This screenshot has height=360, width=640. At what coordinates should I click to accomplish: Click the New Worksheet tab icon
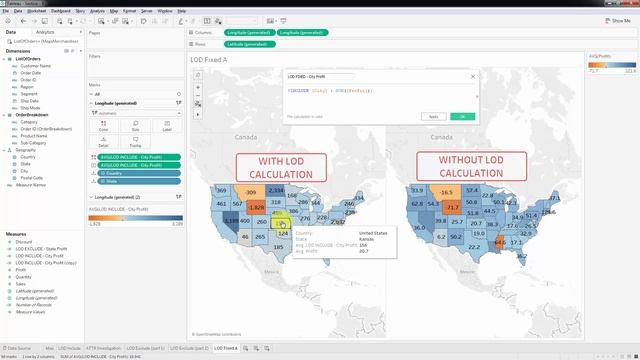pyautogui.click(x=246, y=348)
